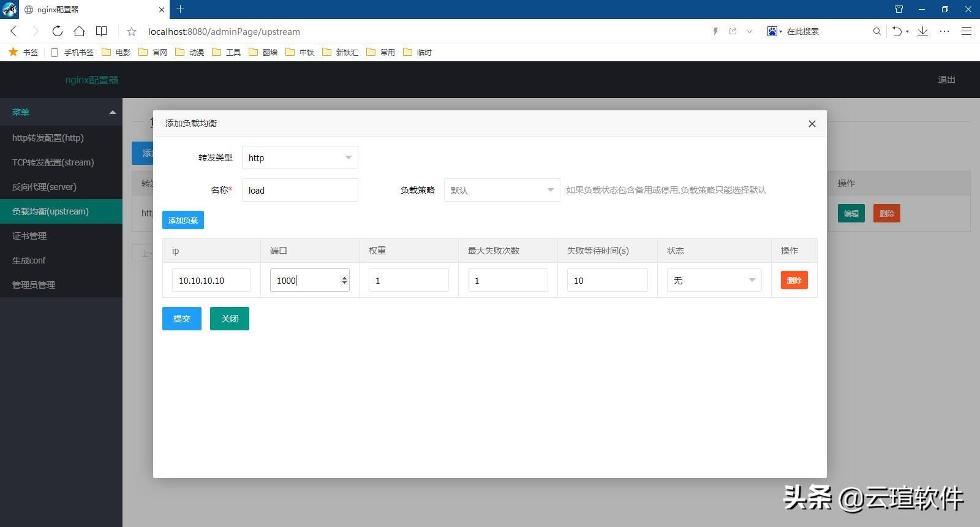Reload the page with refresh icon

57,31
